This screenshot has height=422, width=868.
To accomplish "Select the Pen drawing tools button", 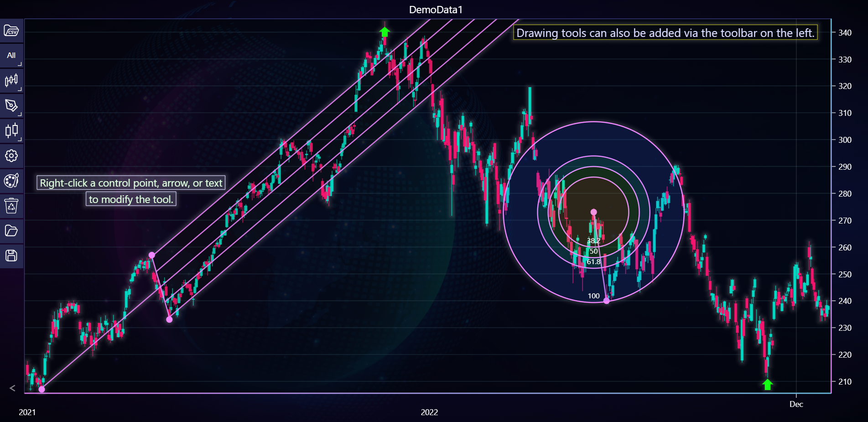I will tap(11, 106).
